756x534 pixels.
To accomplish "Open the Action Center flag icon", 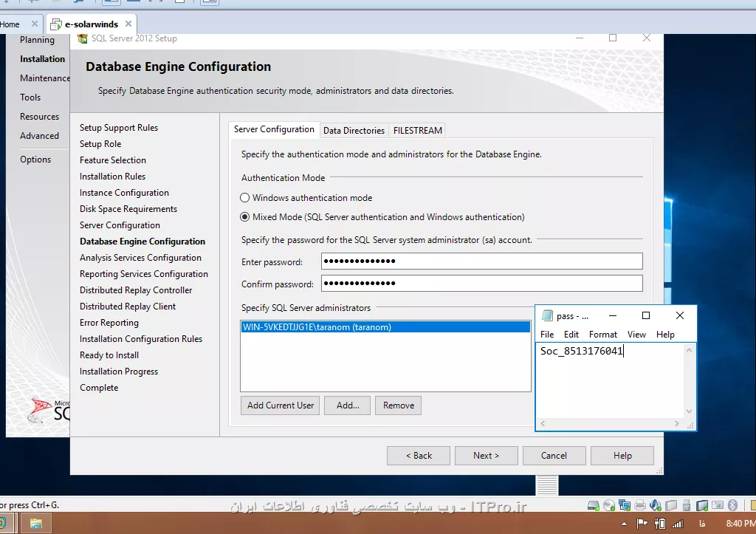I will (x=642, y=524).
